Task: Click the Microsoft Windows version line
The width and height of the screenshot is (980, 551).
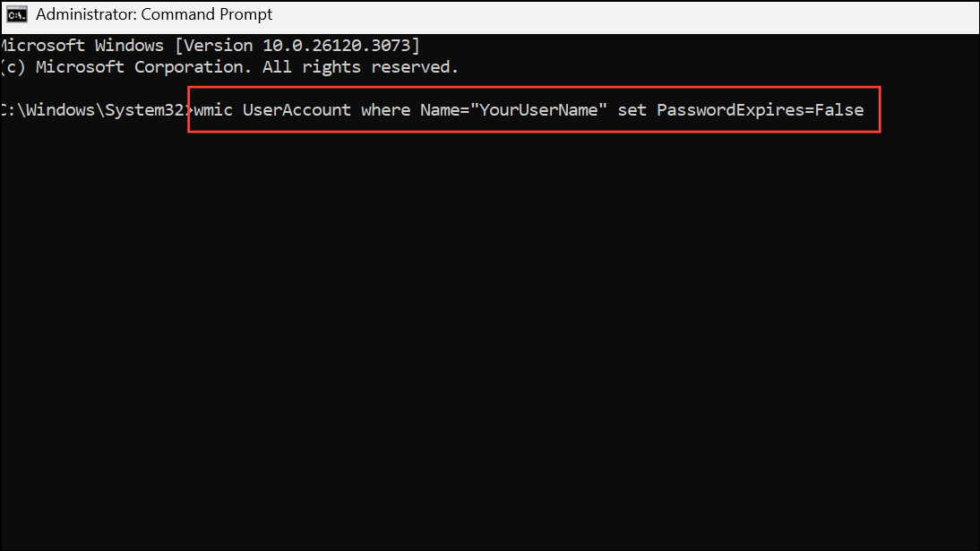Action: pos(210,46)
